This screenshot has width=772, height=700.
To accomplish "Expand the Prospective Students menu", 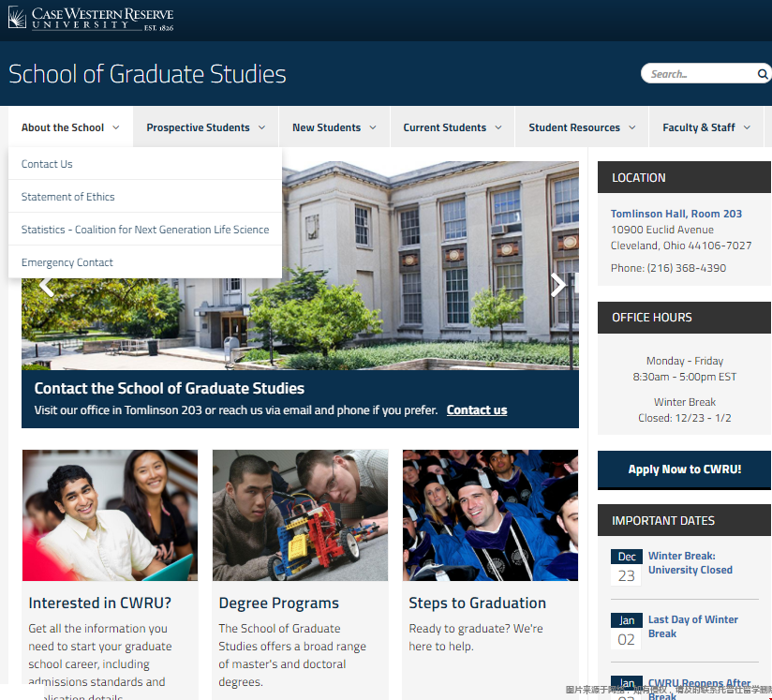I will (205, 127).
